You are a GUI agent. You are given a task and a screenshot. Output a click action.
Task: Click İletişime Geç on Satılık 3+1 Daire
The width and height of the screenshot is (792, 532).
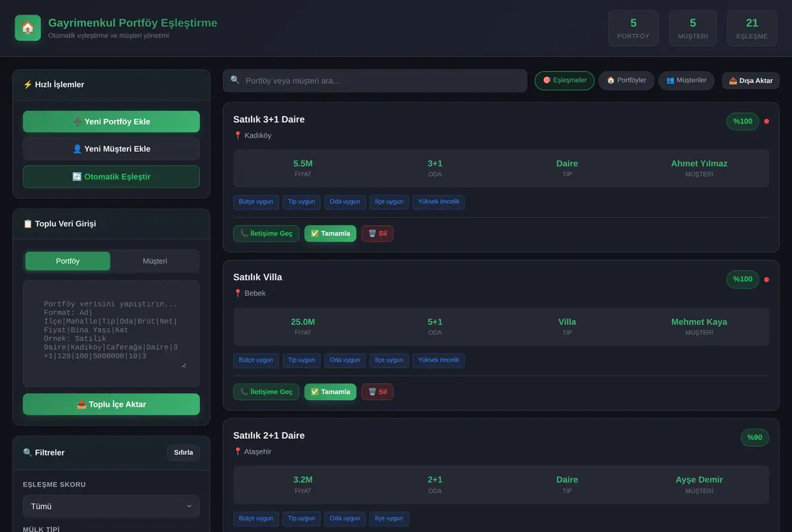(267, 234)
